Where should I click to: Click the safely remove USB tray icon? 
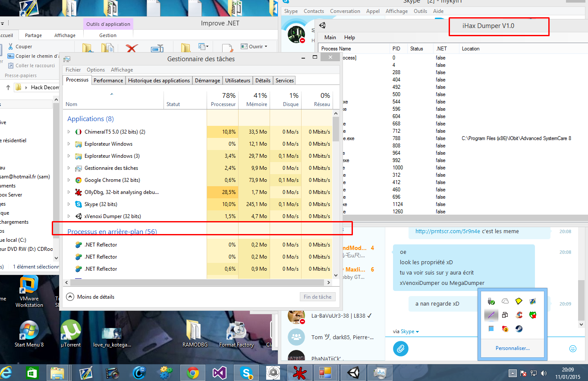click(x=491, y=301)
